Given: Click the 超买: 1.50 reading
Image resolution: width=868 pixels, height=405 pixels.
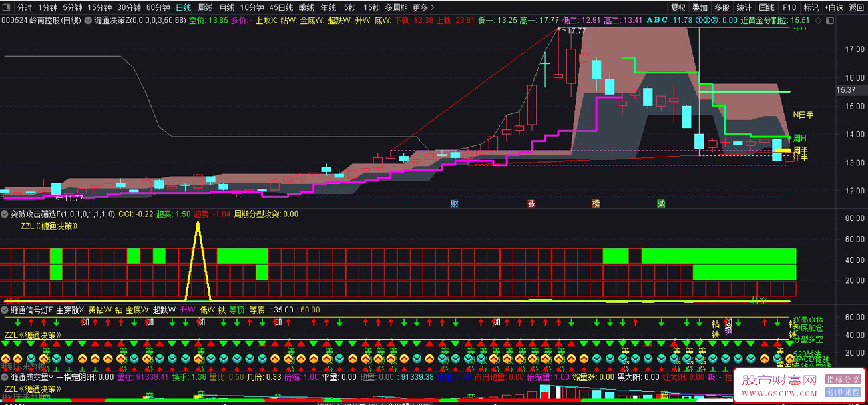Looking at the screenshot, I should click(x=174, y=214).
